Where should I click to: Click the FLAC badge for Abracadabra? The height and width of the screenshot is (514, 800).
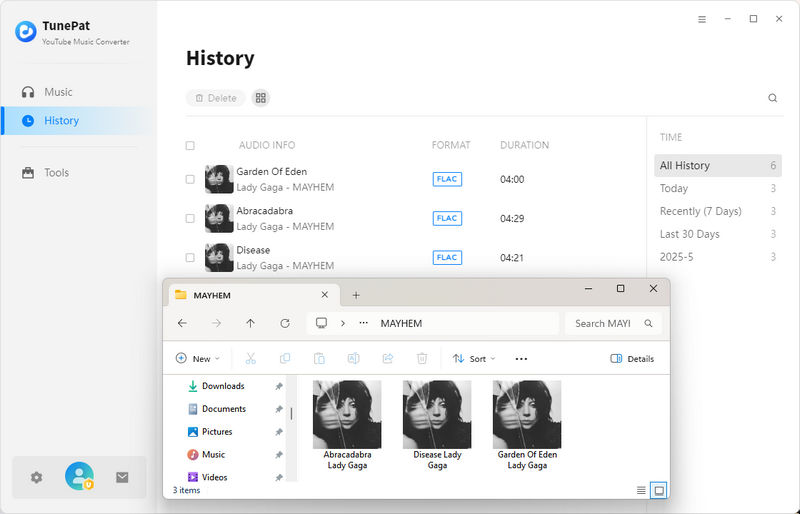(447, 218)
